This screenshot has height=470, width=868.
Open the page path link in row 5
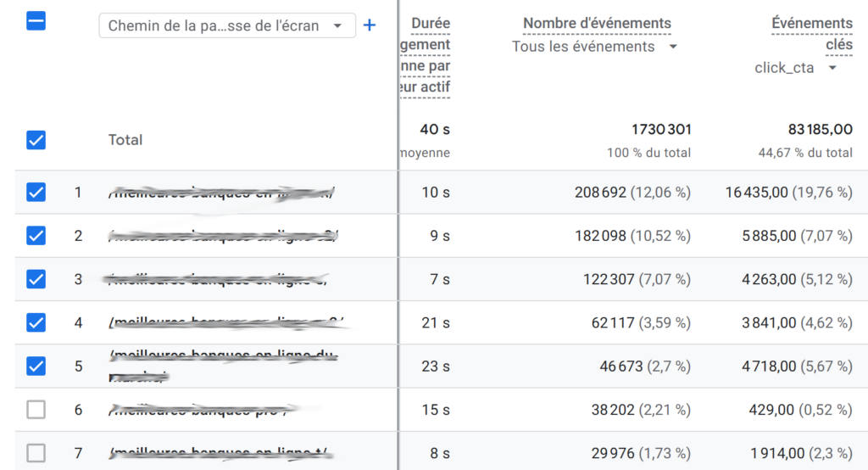pos(223,366)
